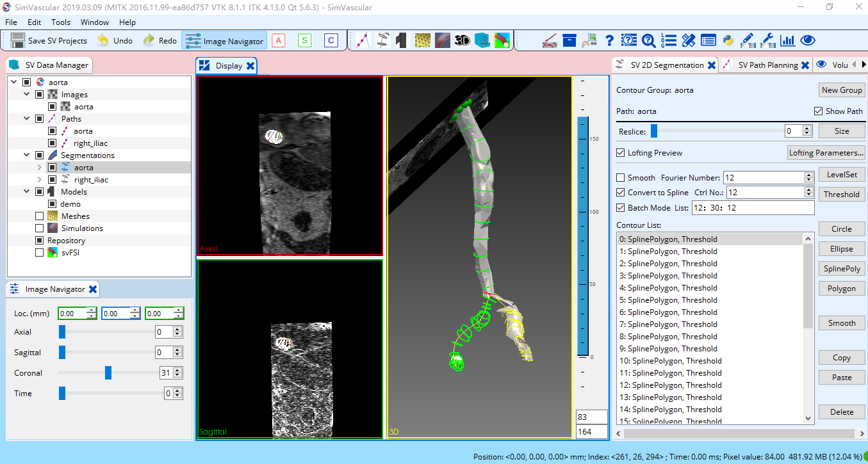The height and width of the screenshot is (464, 868).
Task: Click the wrench tool icon
Action: point(767,40)
